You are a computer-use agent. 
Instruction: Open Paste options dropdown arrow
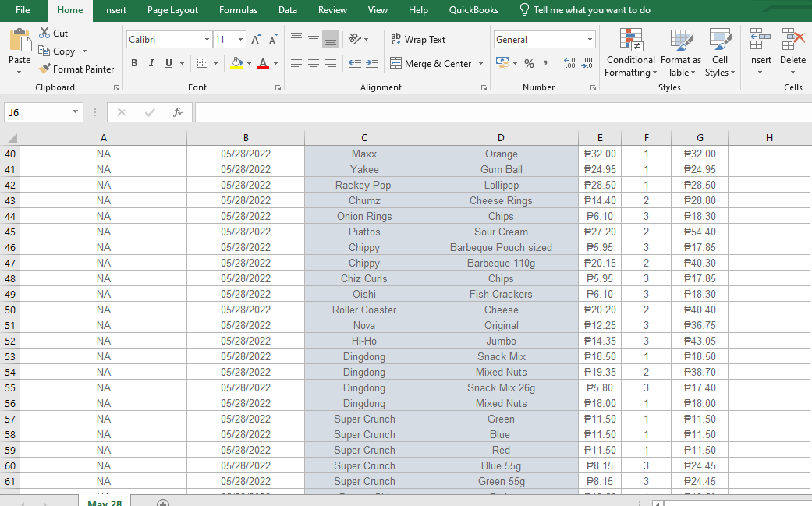pyautogui.click(x=20, y=72)
